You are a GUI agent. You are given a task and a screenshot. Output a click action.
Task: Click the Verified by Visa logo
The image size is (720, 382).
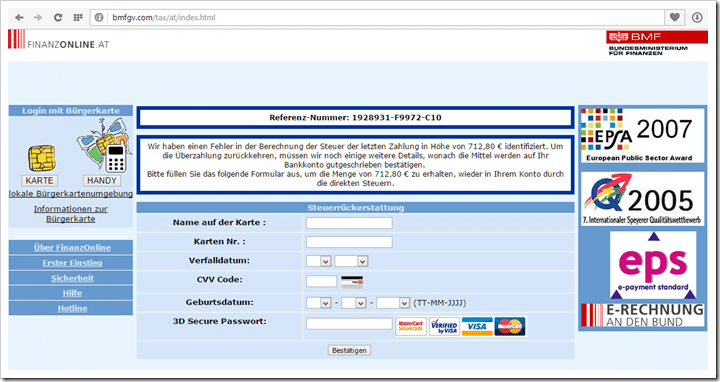tap(444, 326)
